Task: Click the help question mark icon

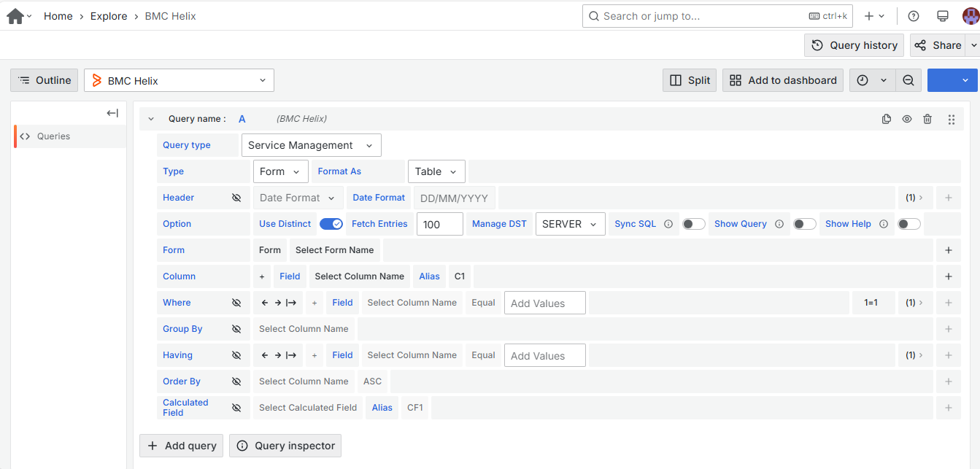Action: [913, 16]
